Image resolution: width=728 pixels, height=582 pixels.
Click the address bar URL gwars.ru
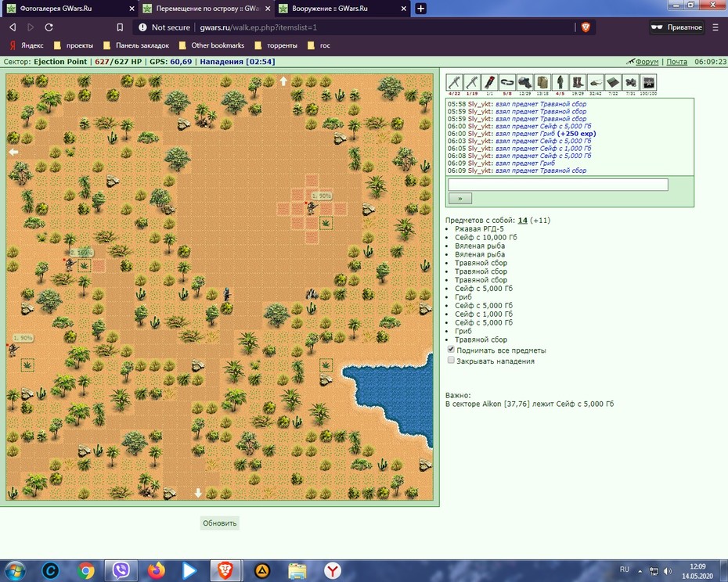pyautogui.click(x=258, y=27)
